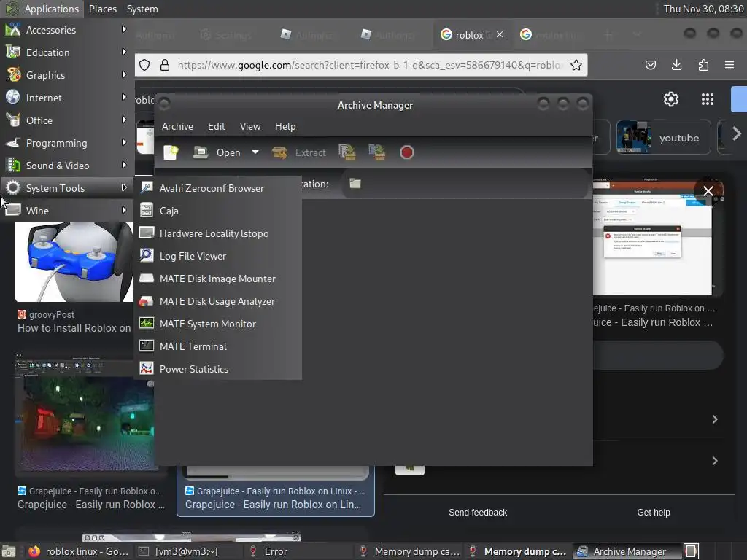747x560 pixels.
Task: Click the groovyPost Roblox controller thumbnail
Action: pos(74,262)
